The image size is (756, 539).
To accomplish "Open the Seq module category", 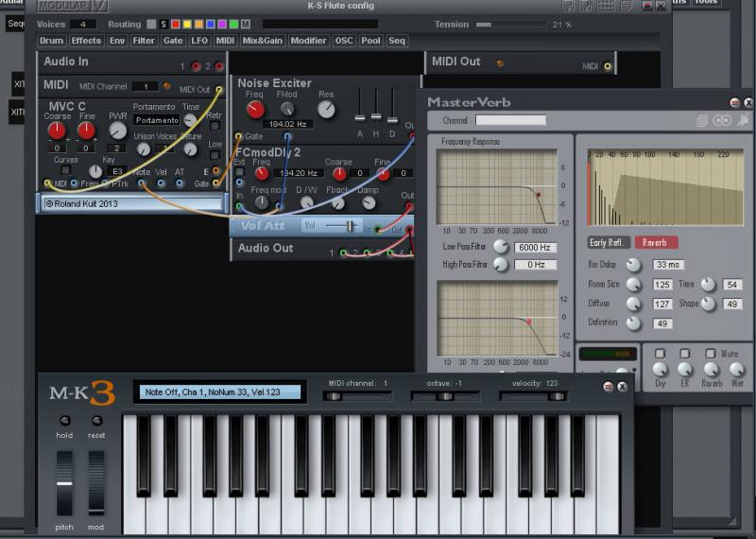I will [x=397, y=41].
